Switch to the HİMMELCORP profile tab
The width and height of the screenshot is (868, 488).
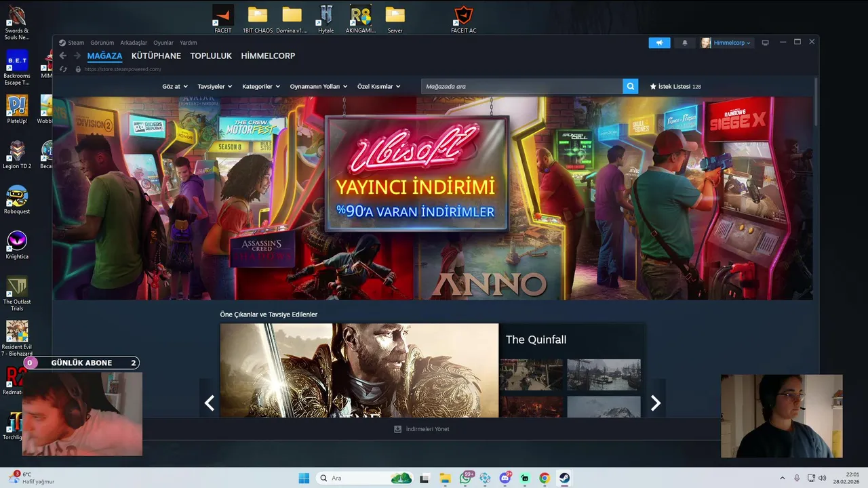268,56
